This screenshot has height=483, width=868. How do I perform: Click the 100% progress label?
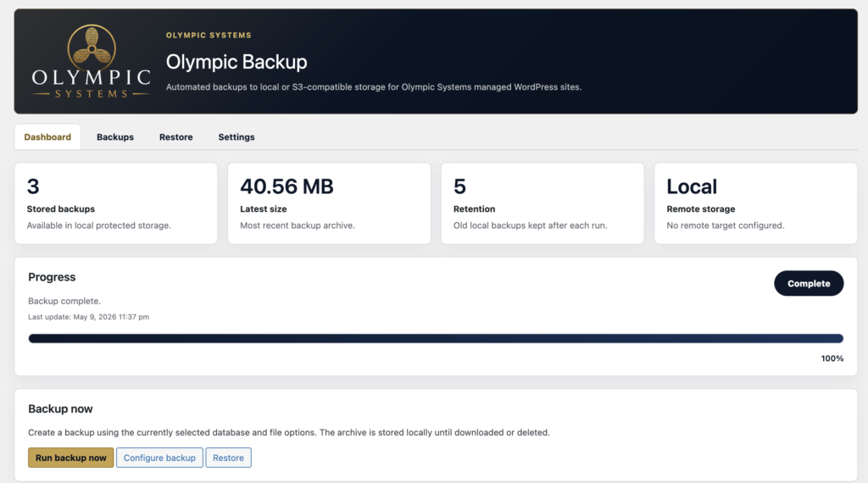832,358
